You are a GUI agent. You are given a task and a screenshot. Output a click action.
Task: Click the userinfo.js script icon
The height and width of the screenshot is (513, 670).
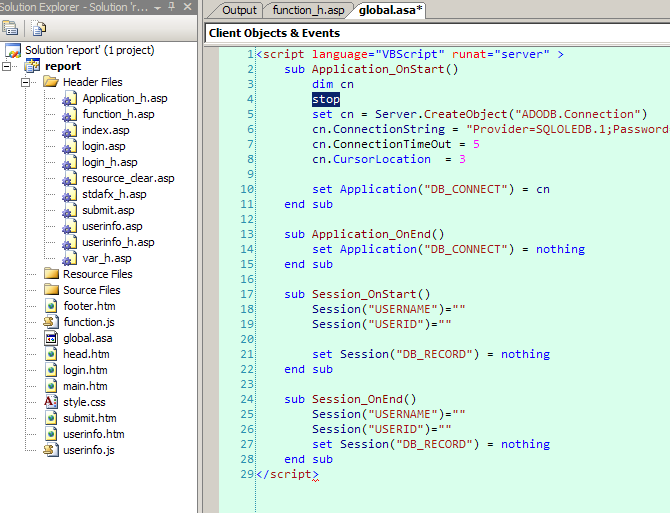point(51,450)
